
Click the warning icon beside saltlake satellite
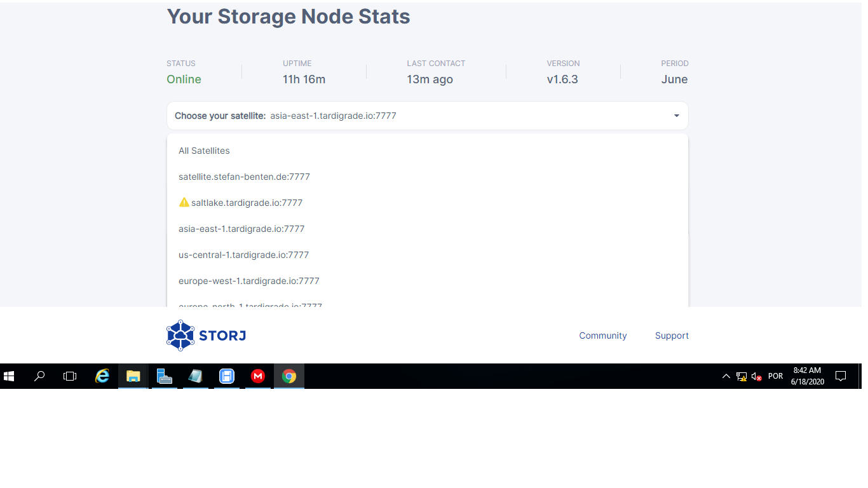(184, 202)
